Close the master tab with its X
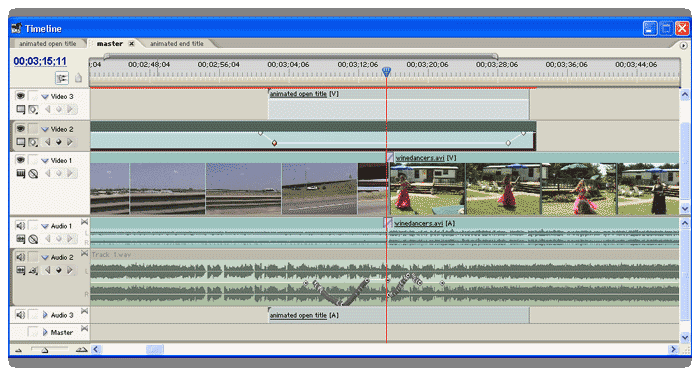700x376 pixels. pos(131,43)
